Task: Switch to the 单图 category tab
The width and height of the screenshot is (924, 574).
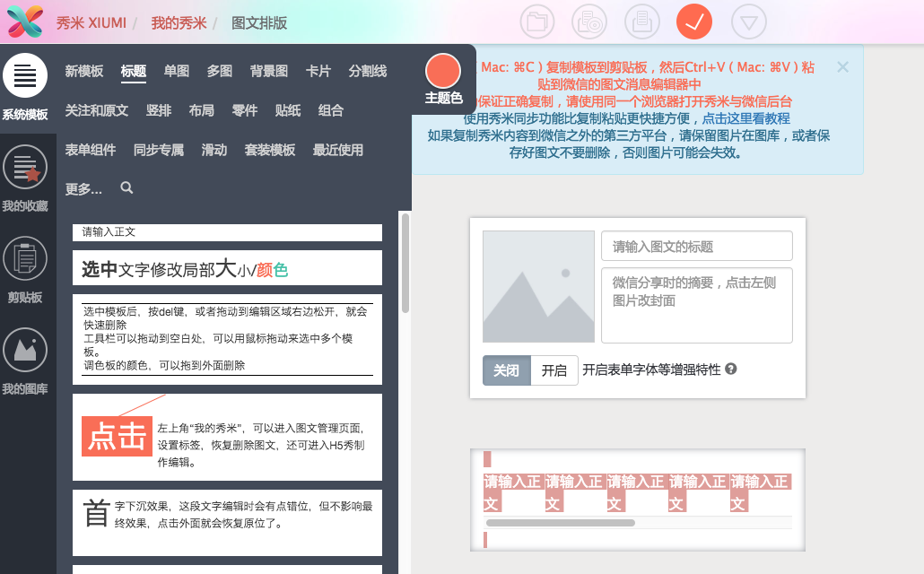Action: (x=176, y=72)
